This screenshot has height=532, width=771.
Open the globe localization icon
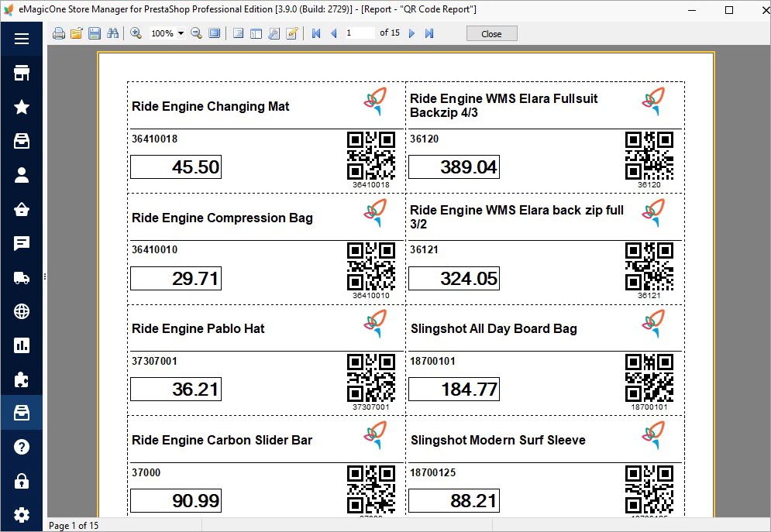(22, 311)
